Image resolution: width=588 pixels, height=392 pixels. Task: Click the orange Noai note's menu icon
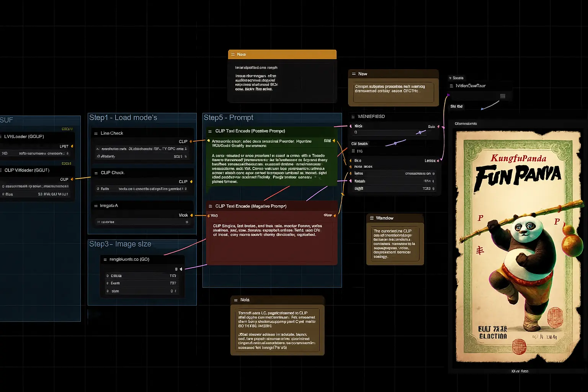[233, 54]
